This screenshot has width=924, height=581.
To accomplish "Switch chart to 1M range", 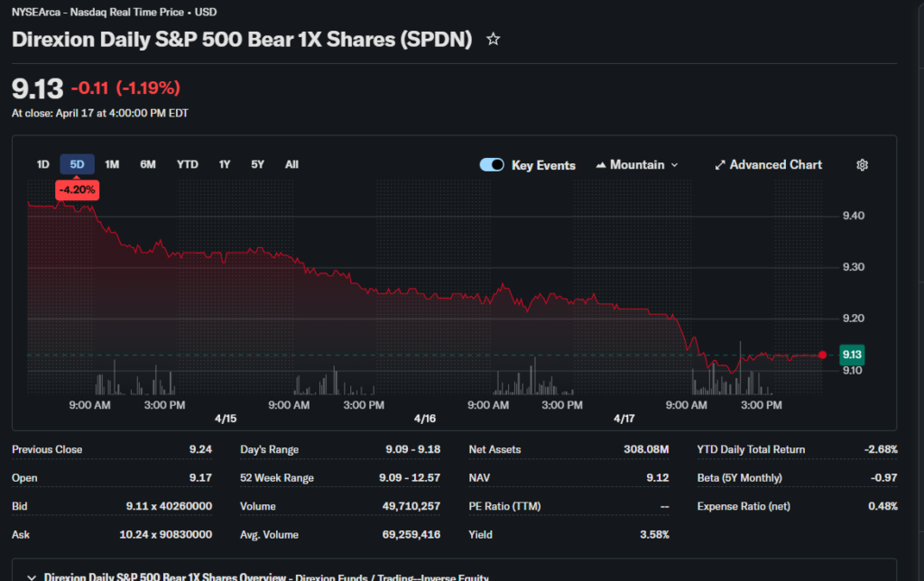I will (112, 164).
